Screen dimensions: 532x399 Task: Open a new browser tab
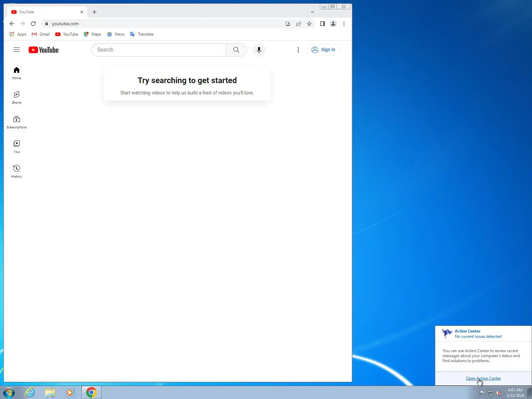94,12
